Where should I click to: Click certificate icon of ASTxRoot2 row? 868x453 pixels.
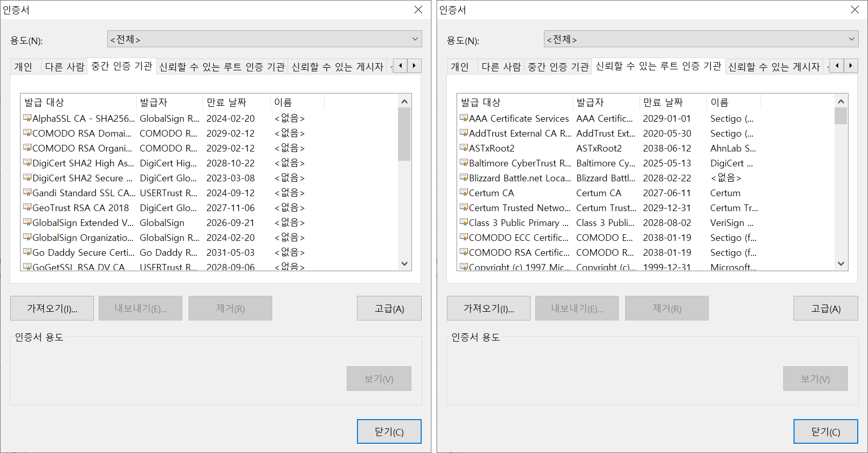pyautogui.click(x=464, y=148)
